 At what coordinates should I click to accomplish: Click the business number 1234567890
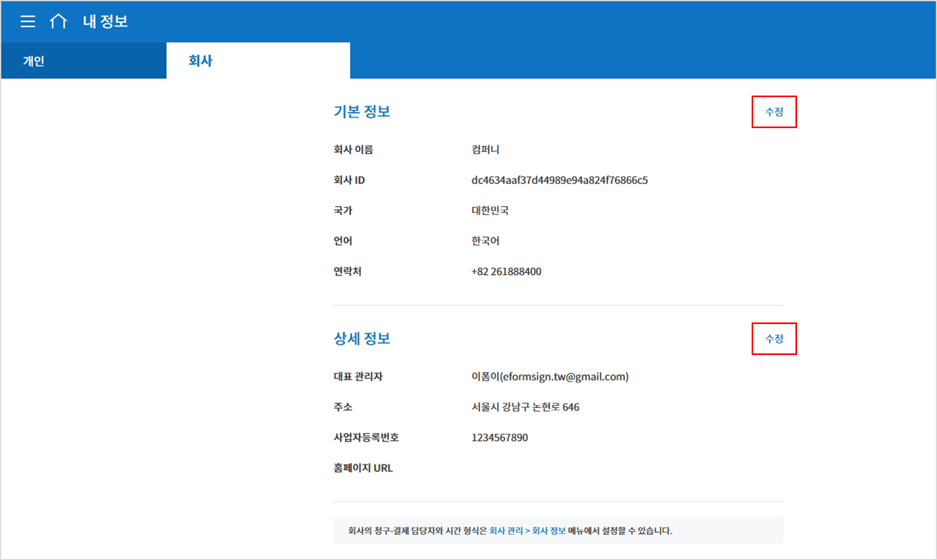(499, 438)
